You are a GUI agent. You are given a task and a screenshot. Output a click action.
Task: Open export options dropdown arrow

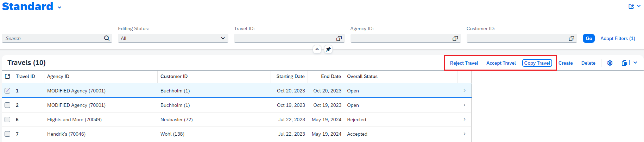635,63
